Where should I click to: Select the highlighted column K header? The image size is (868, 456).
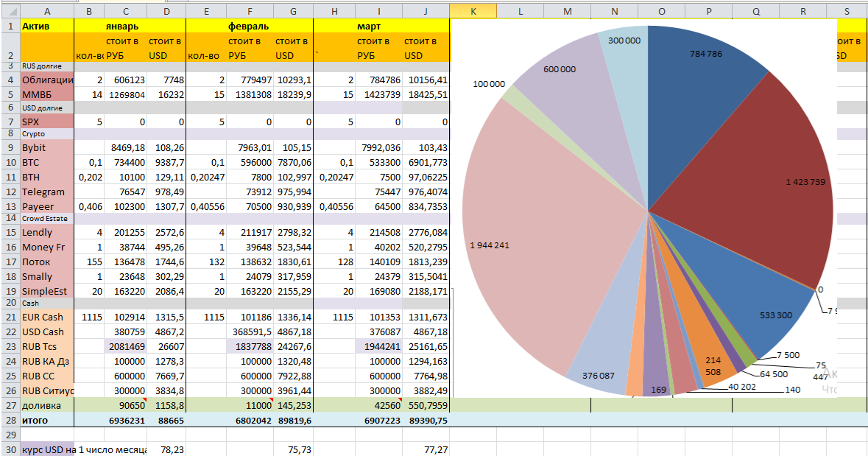point(473,11)
